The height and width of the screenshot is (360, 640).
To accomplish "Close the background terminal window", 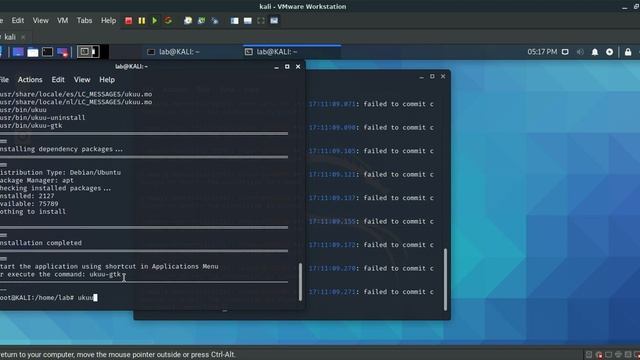I will (443, 76).
